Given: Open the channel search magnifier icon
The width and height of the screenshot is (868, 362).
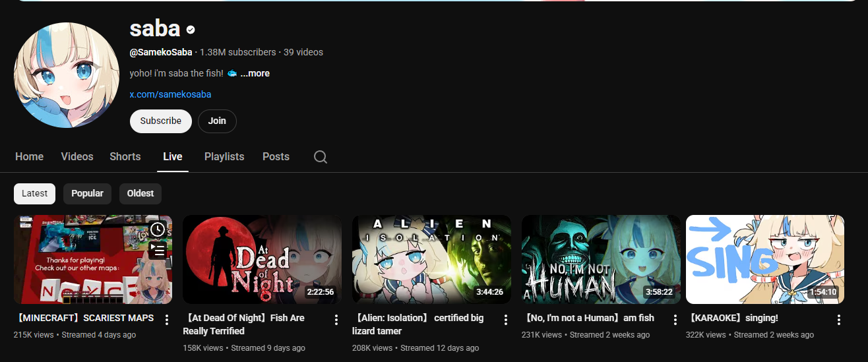Looking at the screenshot, I should pyautogui.click(x=321, y=157).
